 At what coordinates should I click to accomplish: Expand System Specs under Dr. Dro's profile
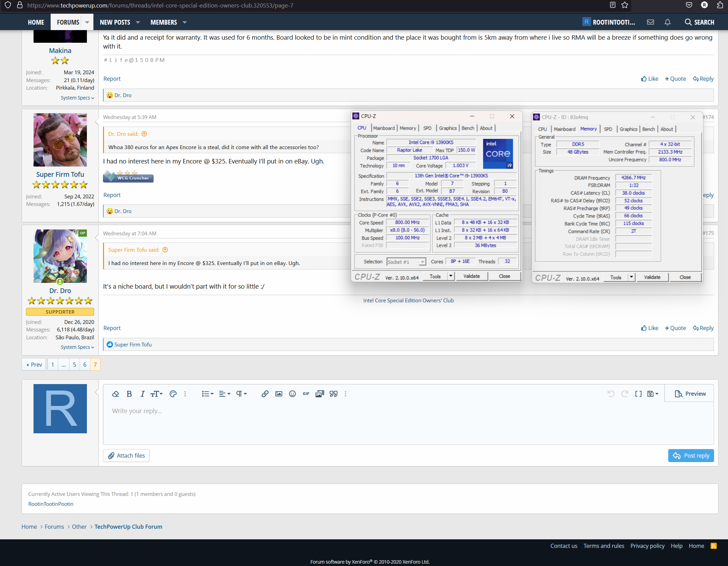coord(77,347)
